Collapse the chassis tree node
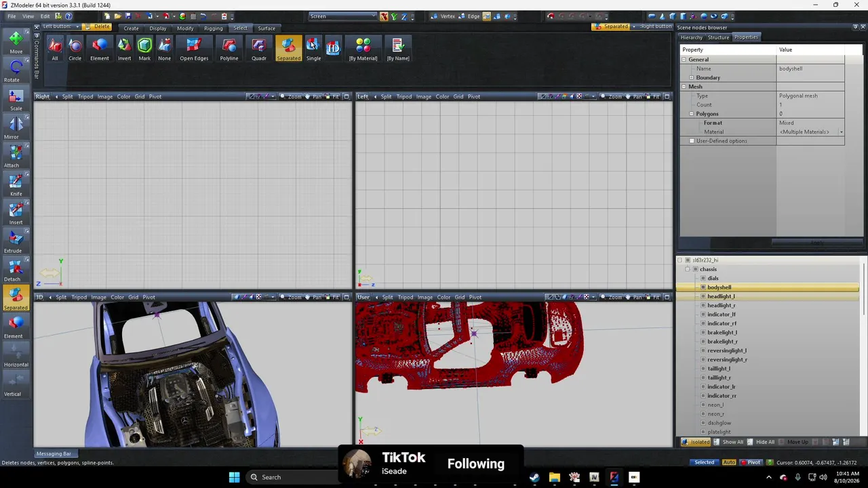 coord(688,269)
